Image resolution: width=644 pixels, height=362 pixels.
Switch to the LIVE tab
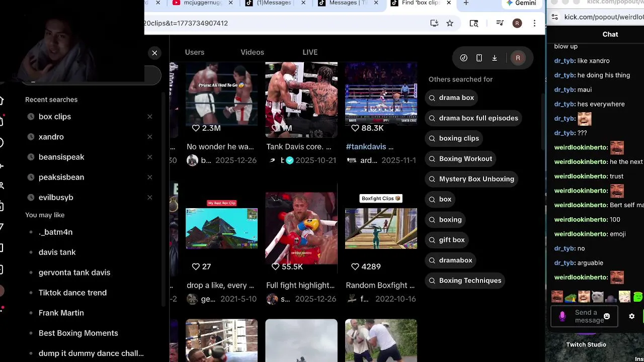[x=310, y=52]
